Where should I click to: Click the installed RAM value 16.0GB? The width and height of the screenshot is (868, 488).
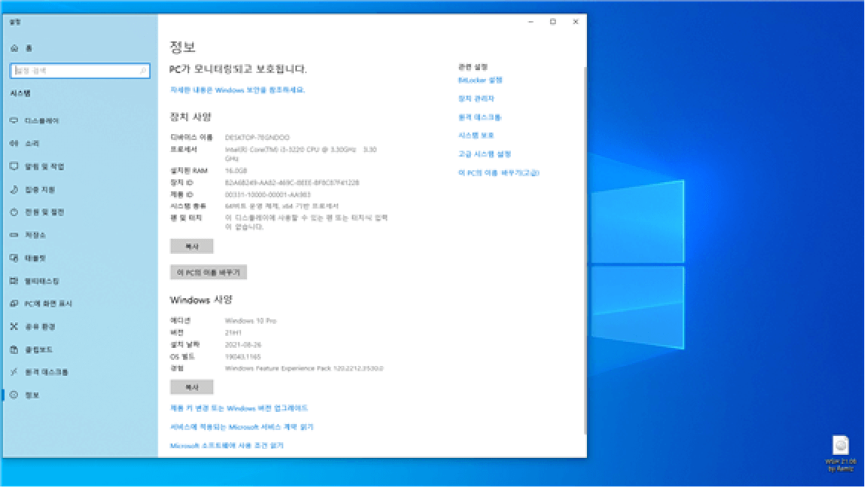pos(237,172)
